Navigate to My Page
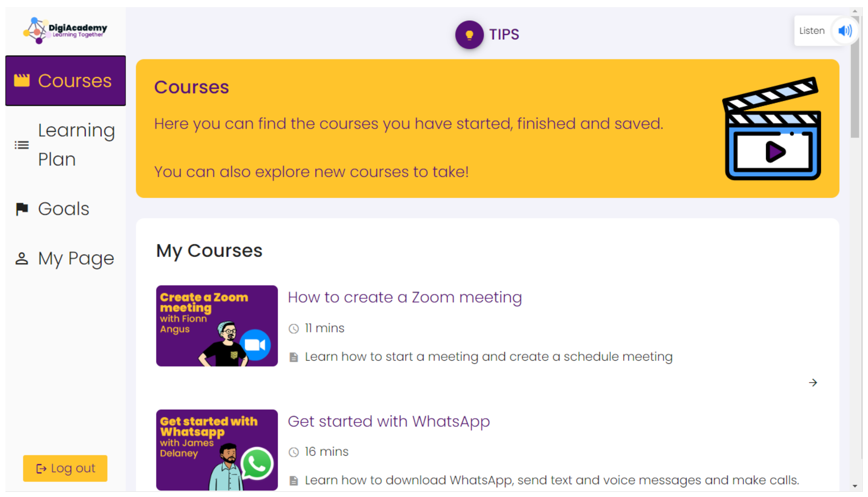 pyautogui.click(x=76, y=258)
